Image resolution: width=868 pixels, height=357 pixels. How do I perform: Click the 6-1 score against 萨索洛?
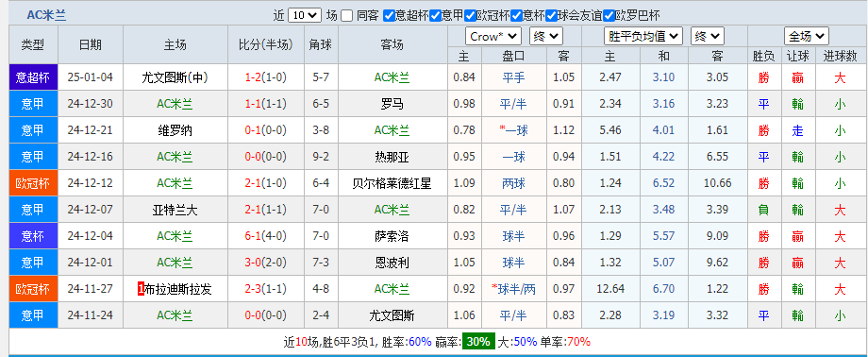pyautogui.click(x=253, y=236)
